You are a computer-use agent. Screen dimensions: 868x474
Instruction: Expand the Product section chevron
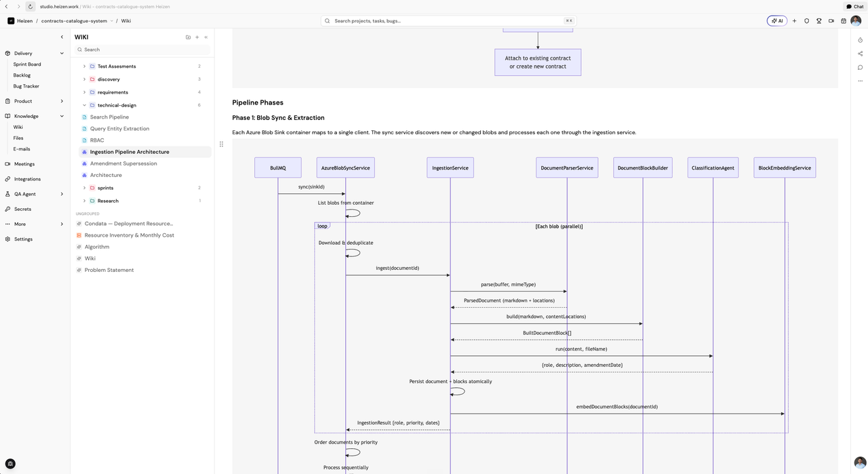62,101
